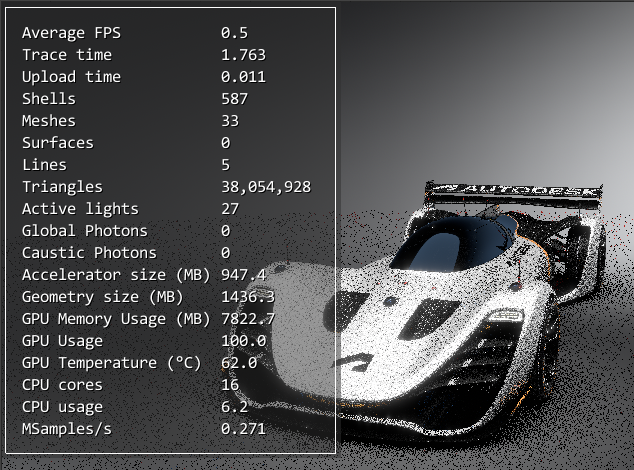Click the 0.011 upload time value
This screenshot has height=470, width=634.
(243, 77)
